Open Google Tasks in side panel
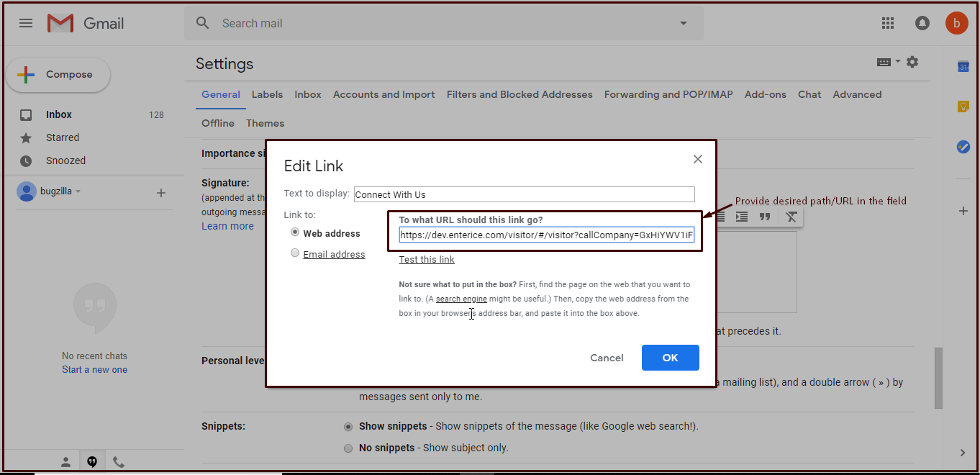Image resolution: width=980 pixels, height=475 pixels. [963, 146]
